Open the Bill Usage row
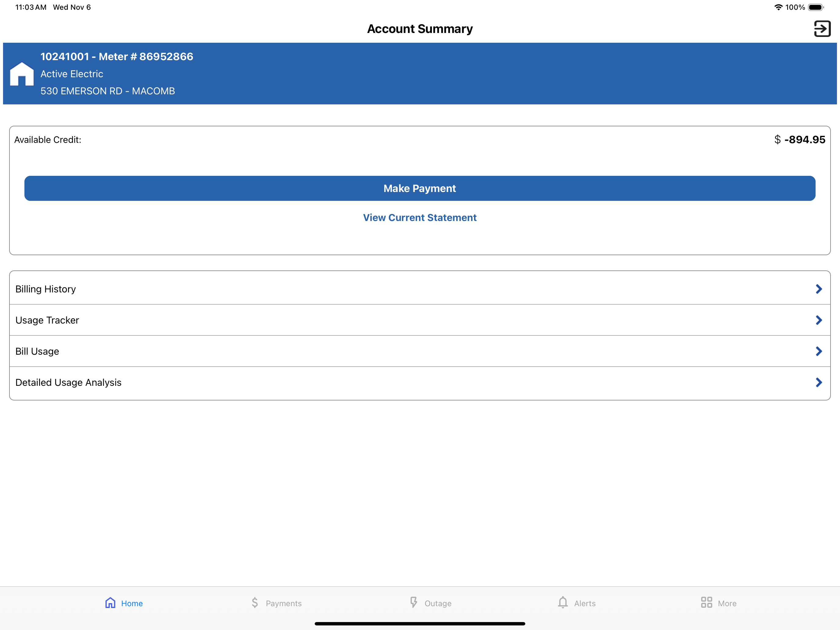The image size is (840, 630). pos(420,351)
